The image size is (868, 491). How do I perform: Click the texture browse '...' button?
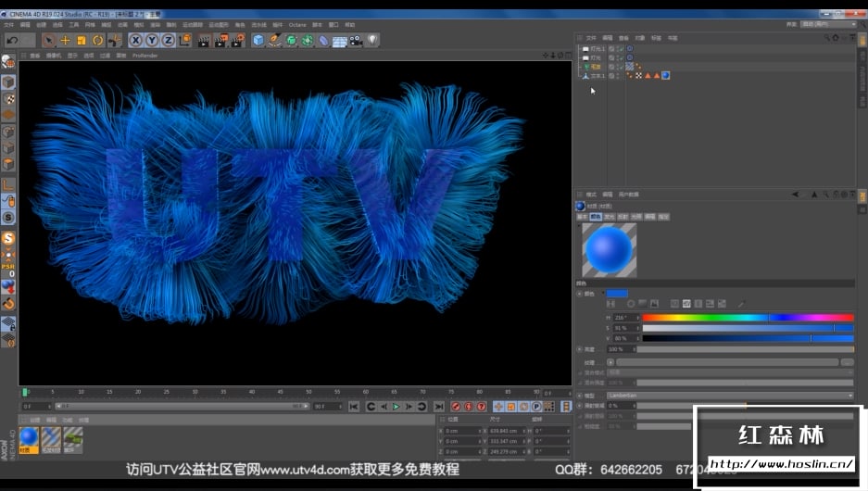pos(847,362)
